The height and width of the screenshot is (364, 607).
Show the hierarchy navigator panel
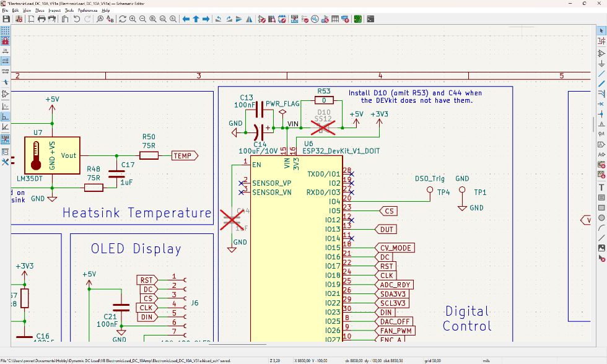coord(6,152)
